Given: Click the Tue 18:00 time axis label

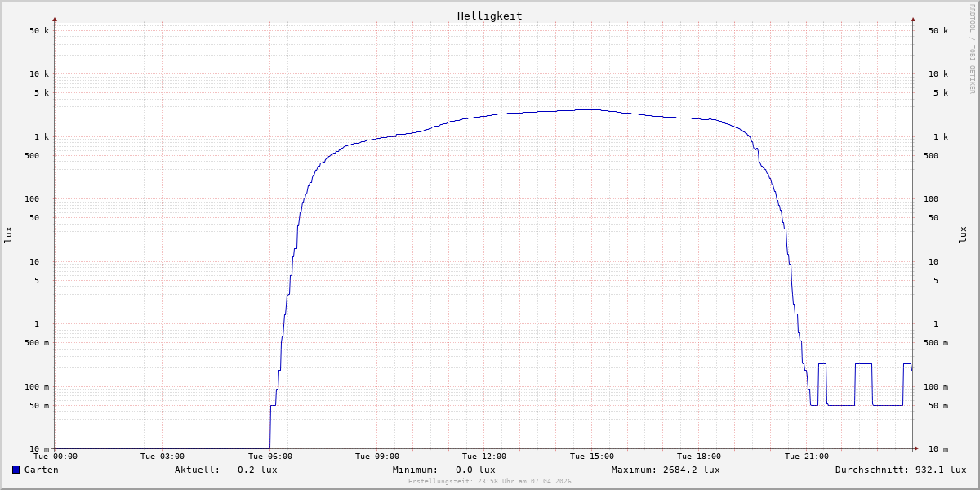Looking at the screenshot, I should point(698,457).
